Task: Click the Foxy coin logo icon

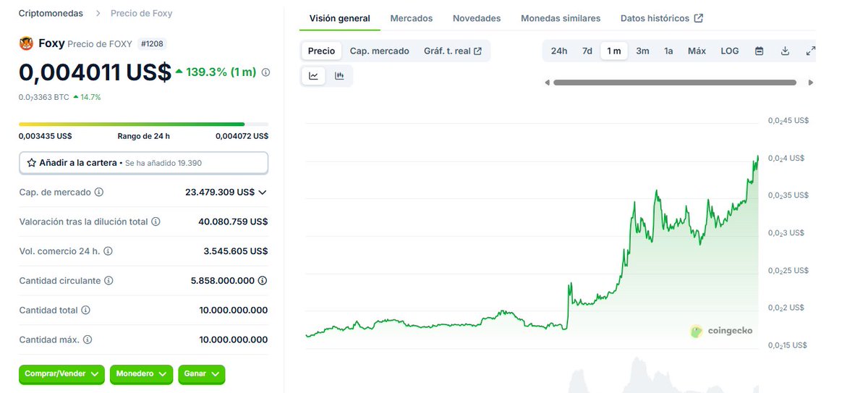Action: (x=26, y=43)
